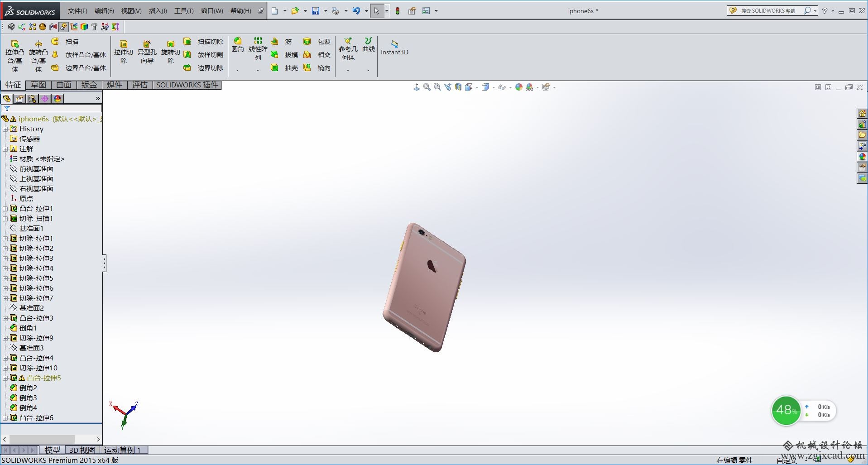This screenshot has width=868, height=465.
Task: Switch to the 曲面 surface tab
Action: tap(64, 85)
